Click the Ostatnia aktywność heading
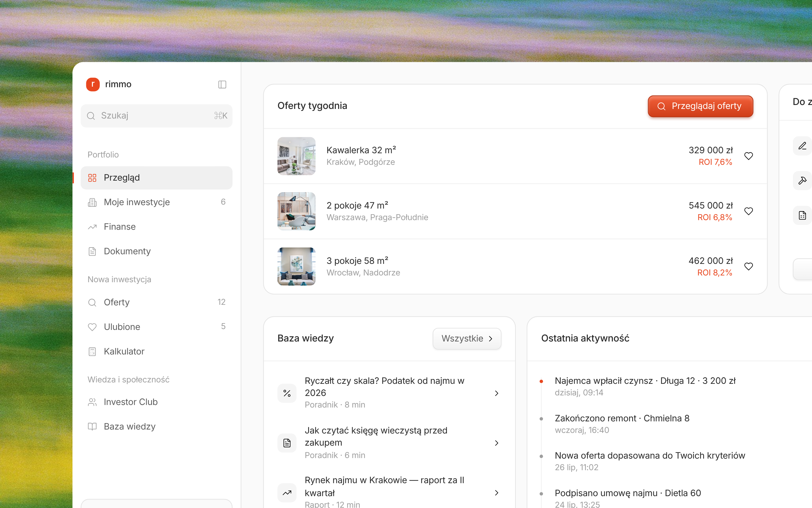 click(x=585, y=338)
